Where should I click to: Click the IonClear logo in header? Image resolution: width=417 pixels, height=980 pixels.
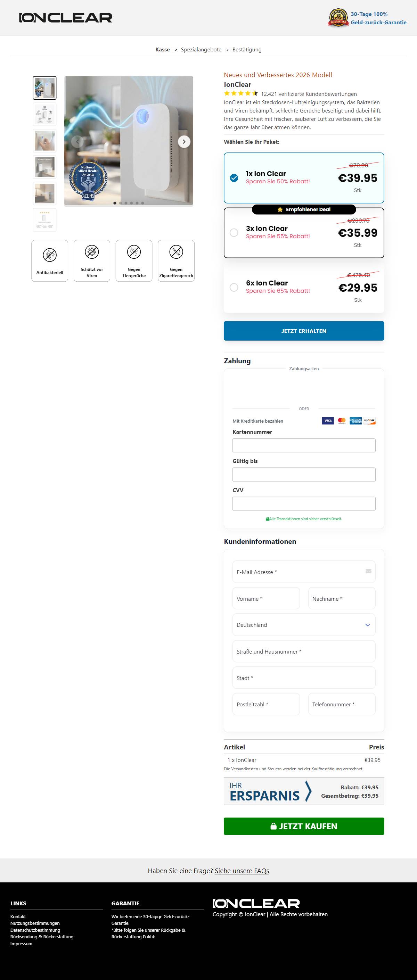pos(65,17)
